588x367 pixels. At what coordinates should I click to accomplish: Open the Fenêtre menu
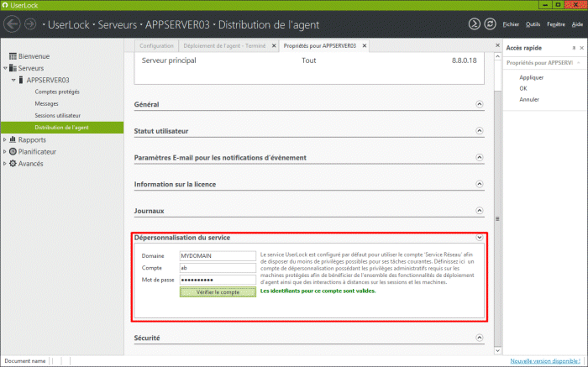556,24
